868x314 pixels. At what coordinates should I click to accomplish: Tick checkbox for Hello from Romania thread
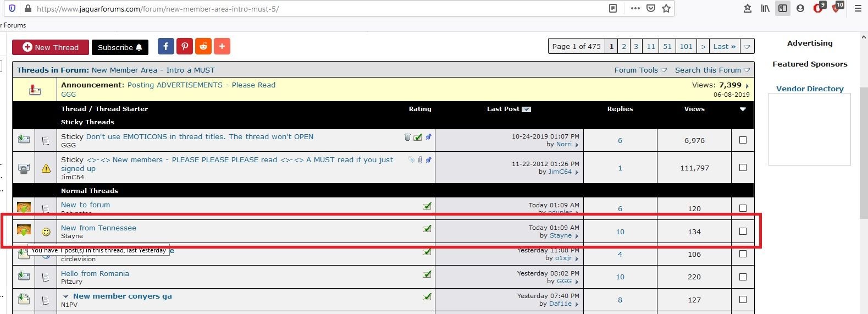click(743, 277)
